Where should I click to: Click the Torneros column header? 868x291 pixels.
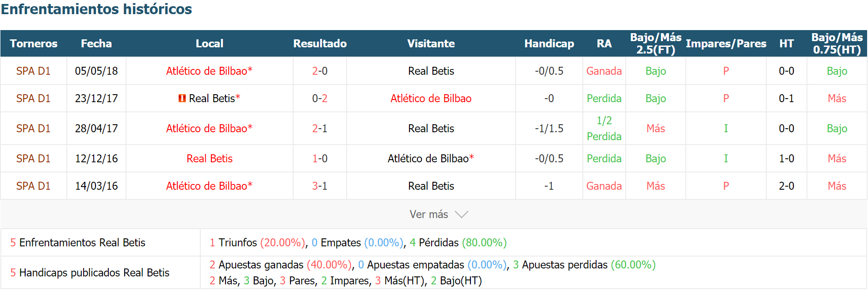click(x=34, y=43)
